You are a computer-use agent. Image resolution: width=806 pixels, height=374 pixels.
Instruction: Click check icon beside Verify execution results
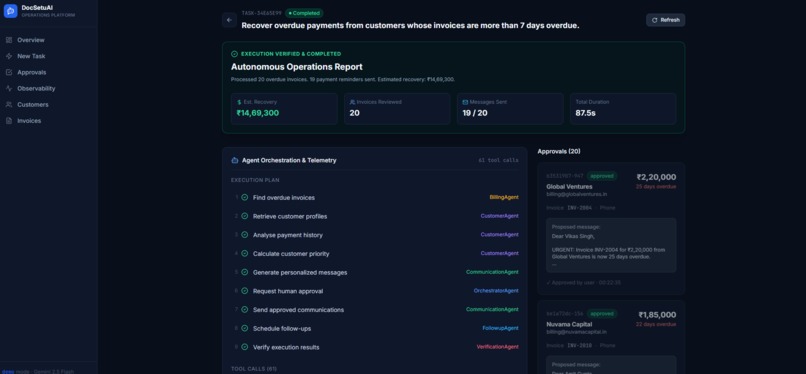[245, 347]
